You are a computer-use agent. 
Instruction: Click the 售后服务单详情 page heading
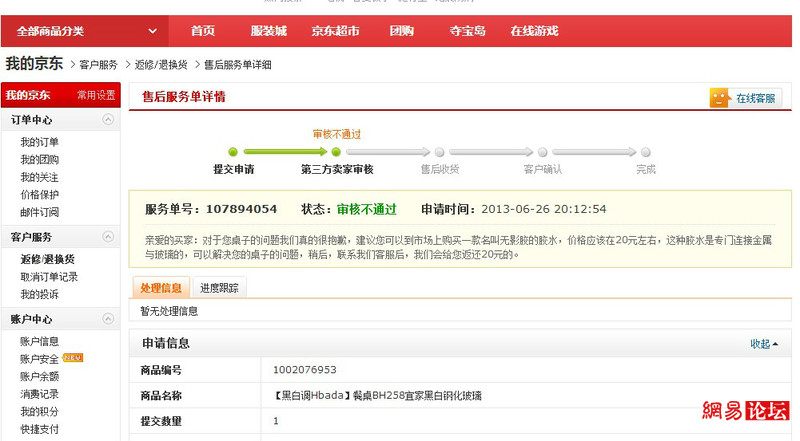tap(184, 97)
